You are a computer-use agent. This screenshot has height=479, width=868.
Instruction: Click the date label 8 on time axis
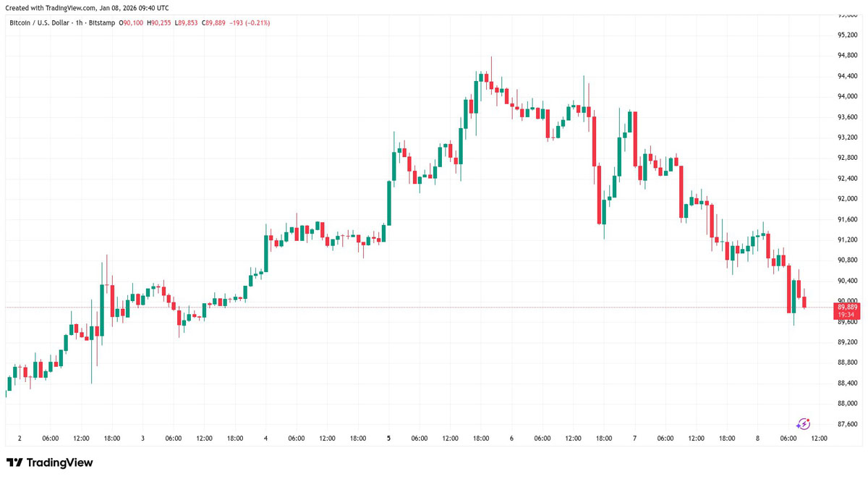point(758,438)
